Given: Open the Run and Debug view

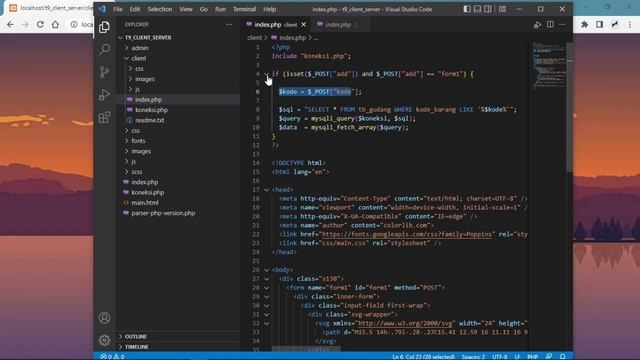Looking at the screenshot, I should pos(104,95).
